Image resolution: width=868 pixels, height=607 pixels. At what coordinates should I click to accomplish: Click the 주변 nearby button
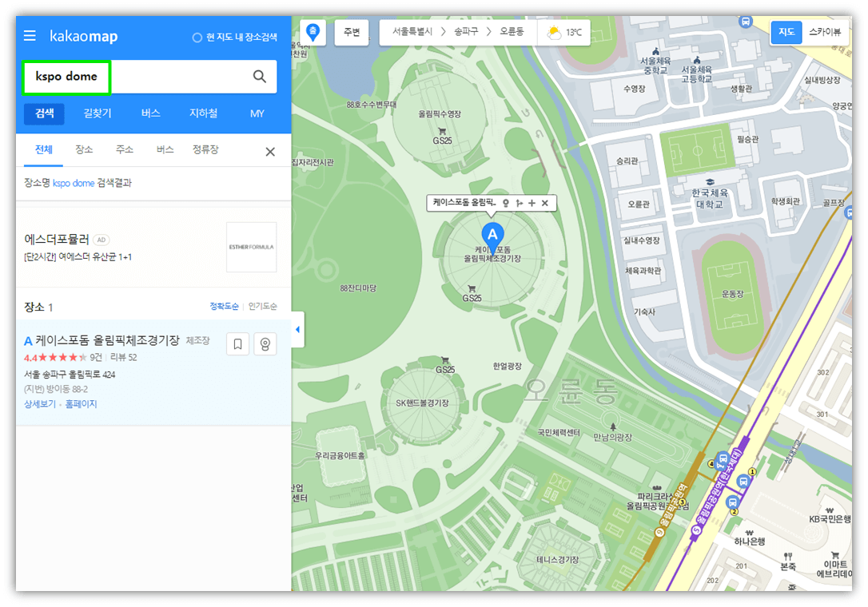coord(352,32)
